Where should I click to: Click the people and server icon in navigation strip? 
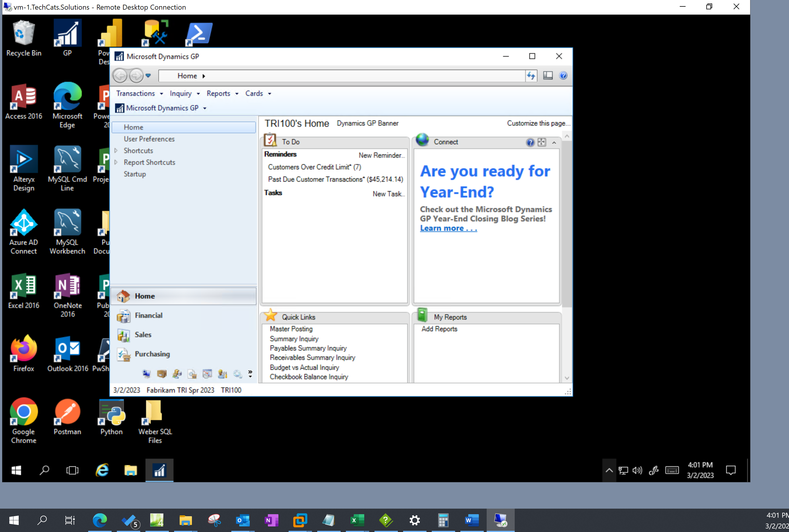click(177, 374)
